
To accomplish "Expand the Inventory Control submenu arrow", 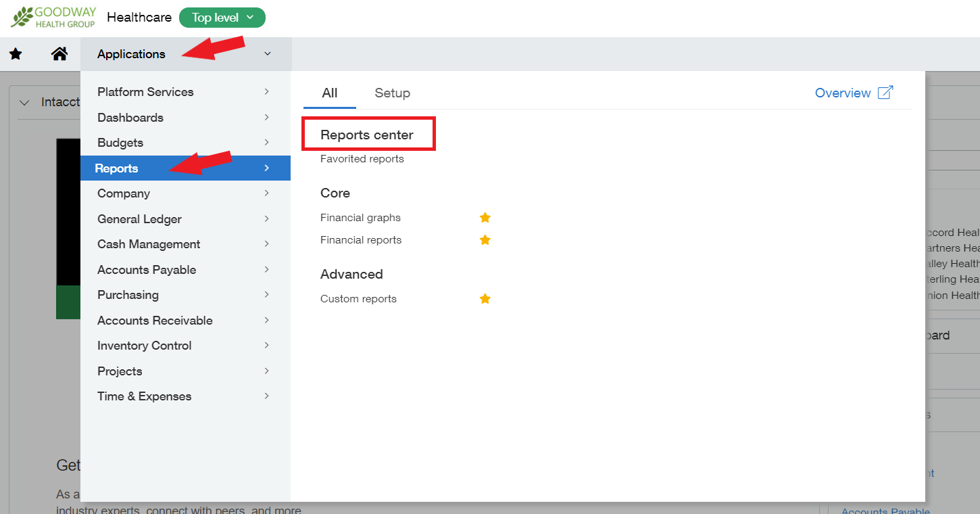I will point(267,345).
